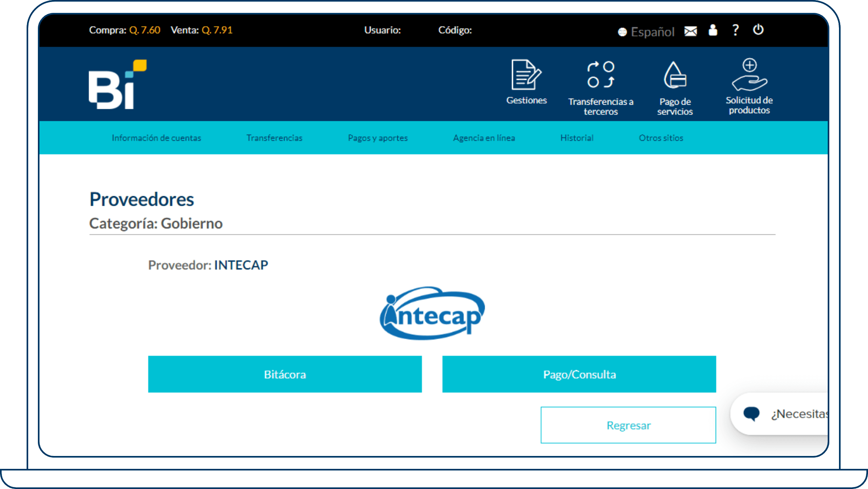Open Pago de servicios icon

tap(675, 75)
